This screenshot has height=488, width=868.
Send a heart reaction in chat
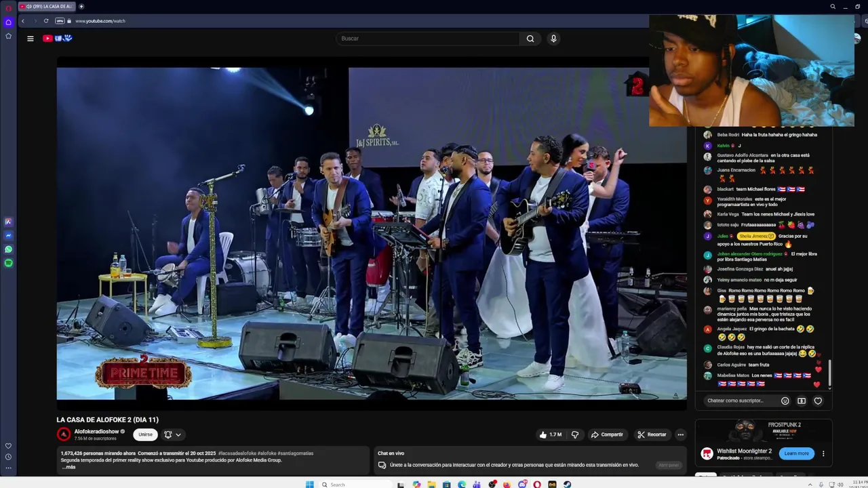click(x=818, y=401)
